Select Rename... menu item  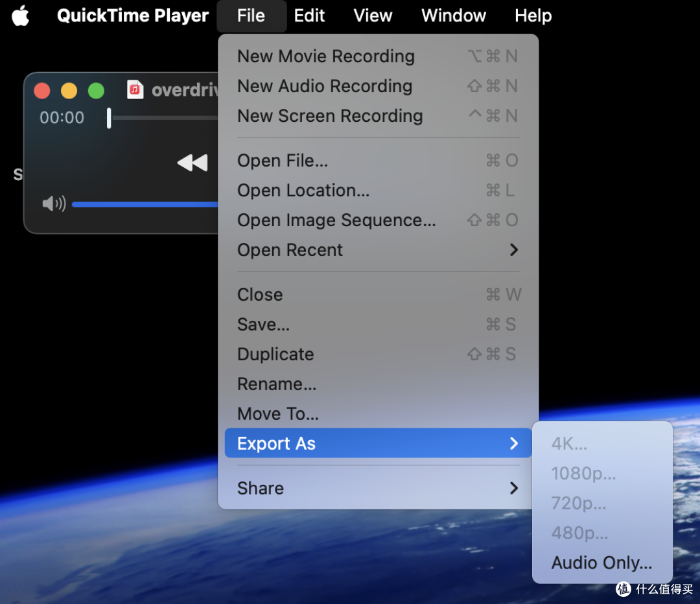[x=378, y=384]
